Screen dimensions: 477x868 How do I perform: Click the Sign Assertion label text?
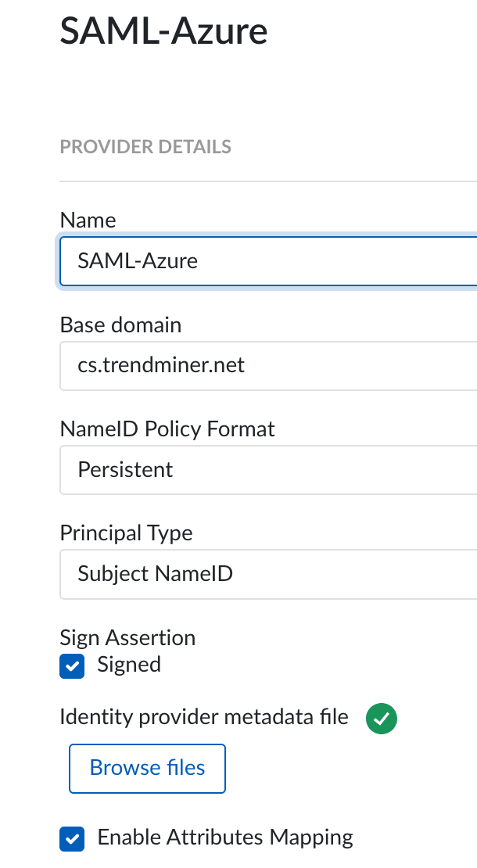[127, 637]
